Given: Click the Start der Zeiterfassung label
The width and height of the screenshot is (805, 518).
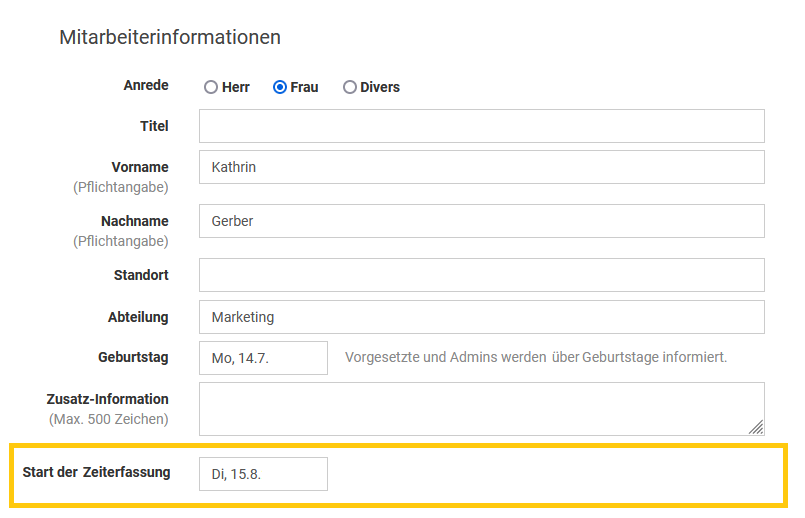Looking at the screenshot, I should click(96, 472).
